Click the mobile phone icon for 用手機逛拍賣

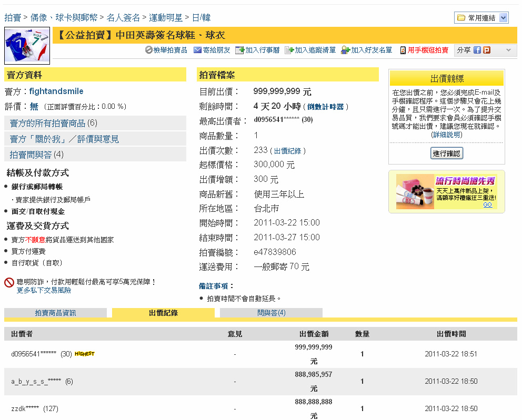pyautogui.click(x=403, y=50)
